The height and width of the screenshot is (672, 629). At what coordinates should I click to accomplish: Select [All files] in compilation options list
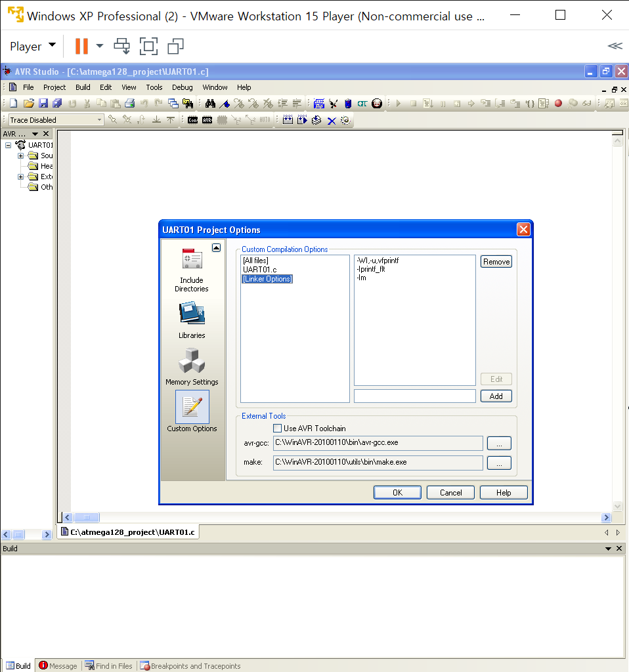coord(255,261)
